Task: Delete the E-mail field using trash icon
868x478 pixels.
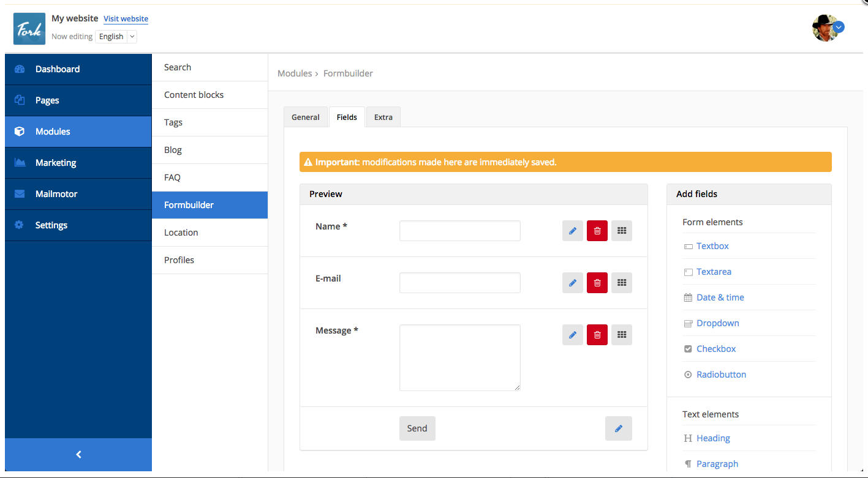Action: tap(597, 283)
